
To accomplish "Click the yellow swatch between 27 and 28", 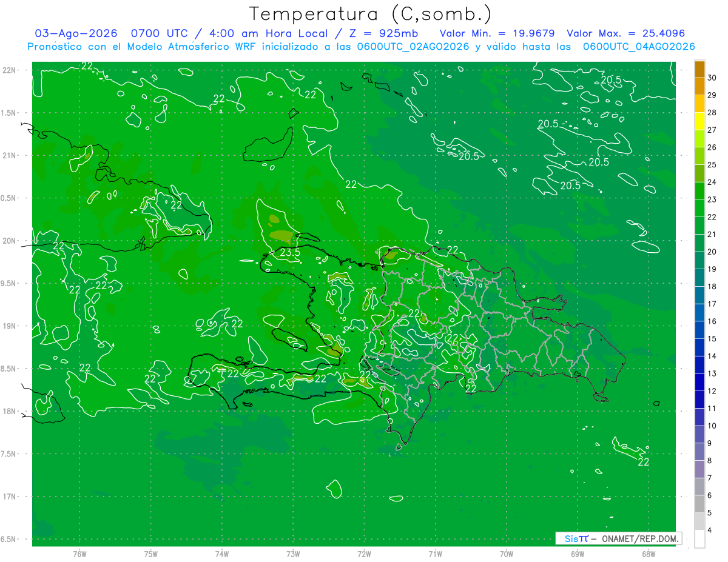I will click(700, 121).
